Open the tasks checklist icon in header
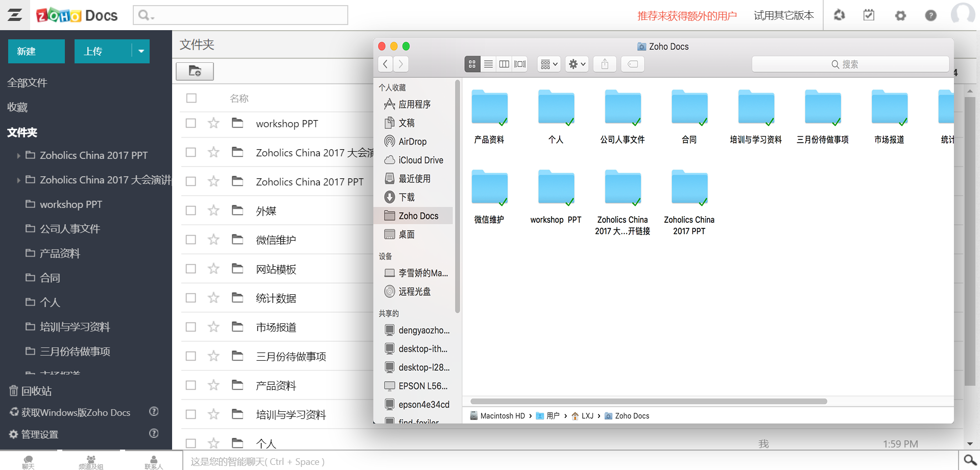Image resolution: width=980 pixels, height=470 pixels. 869,15
